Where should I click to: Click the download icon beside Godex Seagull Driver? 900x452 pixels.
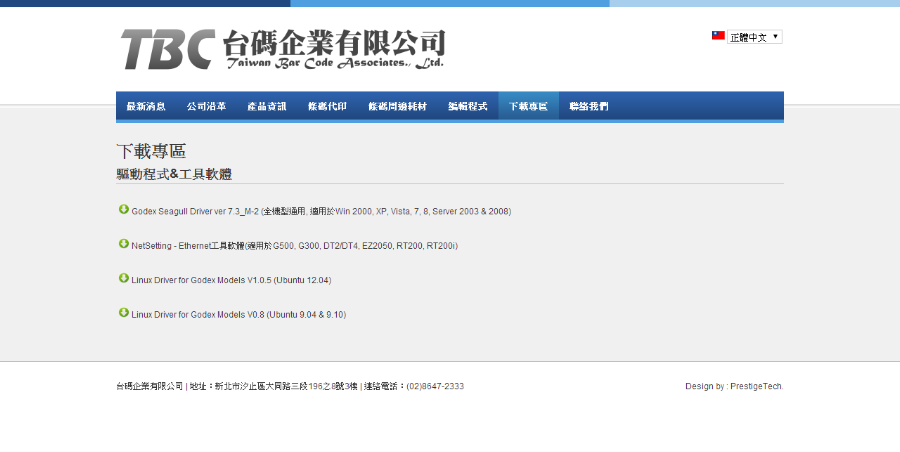tap(124, 210)
